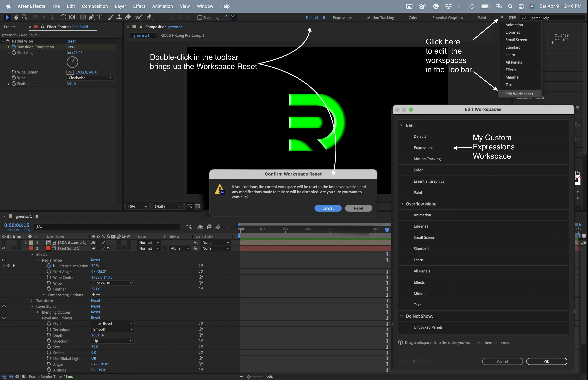Viewport: 588px width, 380px height.
Task: Select the Horizontal Type tool
Action: click(100, 17)
